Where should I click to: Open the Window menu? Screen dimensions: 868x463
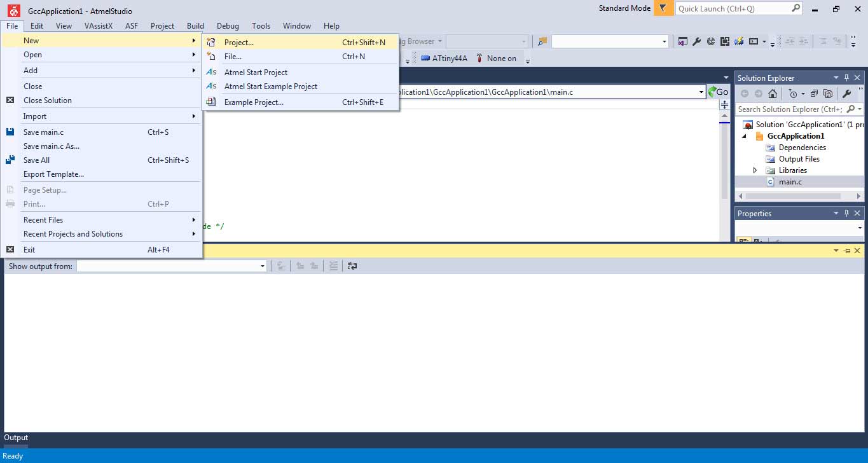click(297, 25)
